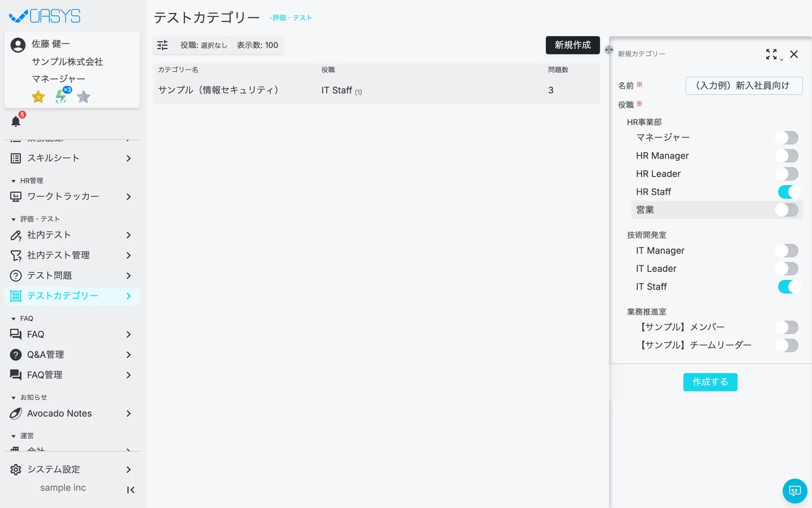Enable the IT Manager toggle
The height and width of the screenshot is (508, 812).
tap(787, 251)
